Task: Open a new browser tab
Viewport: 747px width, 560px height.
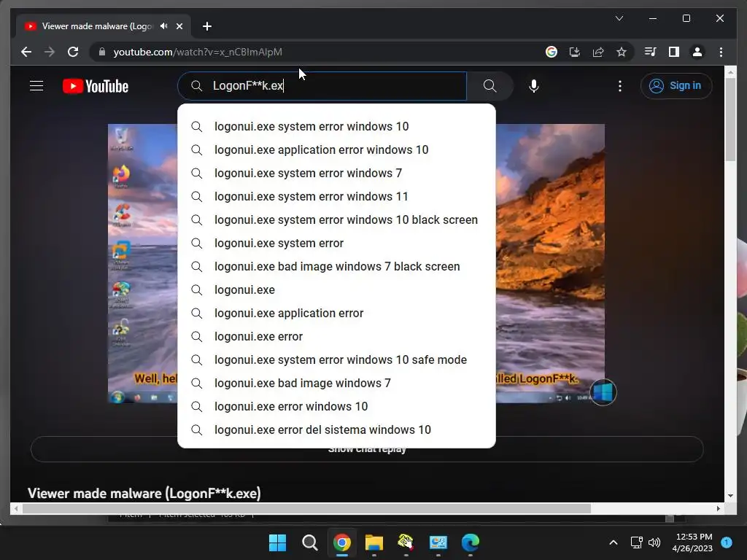Action: (x=206, y=26)
